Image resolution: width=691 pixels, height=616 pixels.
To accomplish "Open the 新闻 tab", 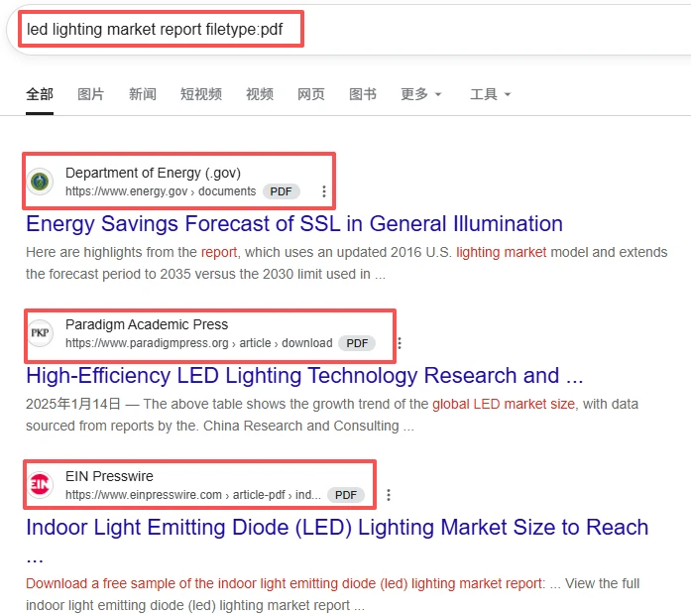I will 143,94.
